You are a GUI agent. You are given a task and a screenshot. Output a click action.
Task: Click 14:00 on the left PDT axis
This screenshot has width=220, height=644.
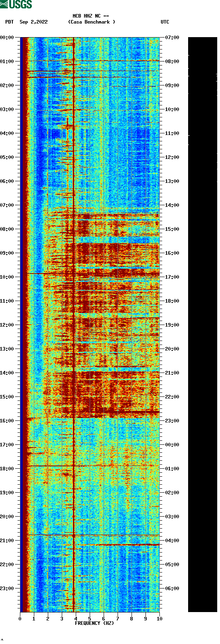7,373
